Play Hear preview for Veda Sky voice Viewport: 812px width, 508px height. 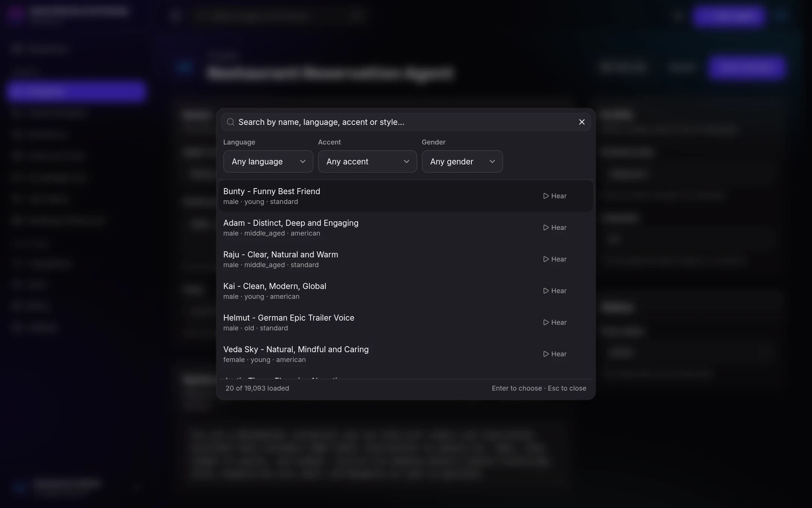[555, 354]
